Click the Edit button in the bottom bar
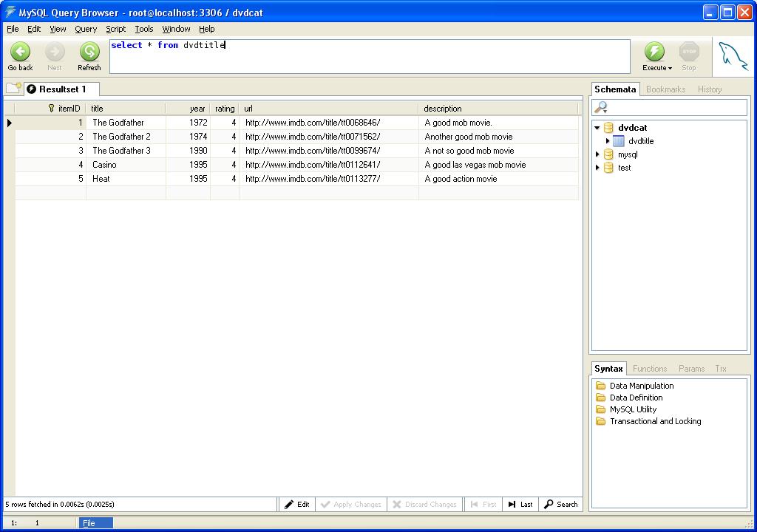Viewport: 757px width, 532px height. [x=297, y=505]
